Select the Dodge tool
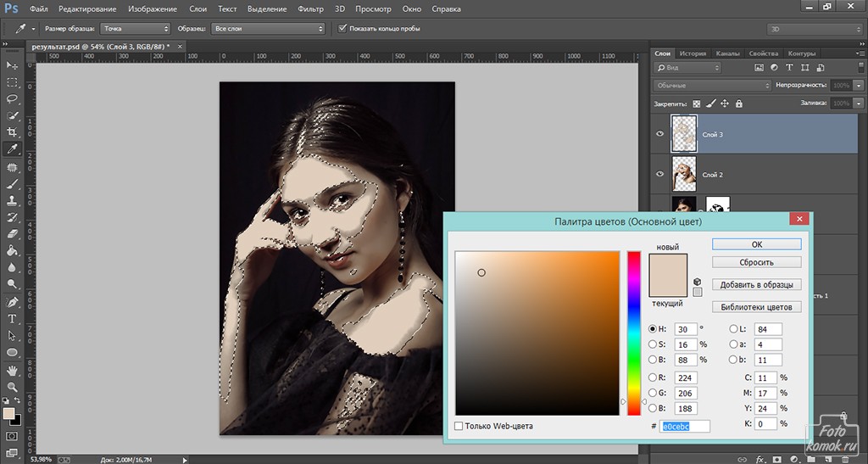 point(12,283)
